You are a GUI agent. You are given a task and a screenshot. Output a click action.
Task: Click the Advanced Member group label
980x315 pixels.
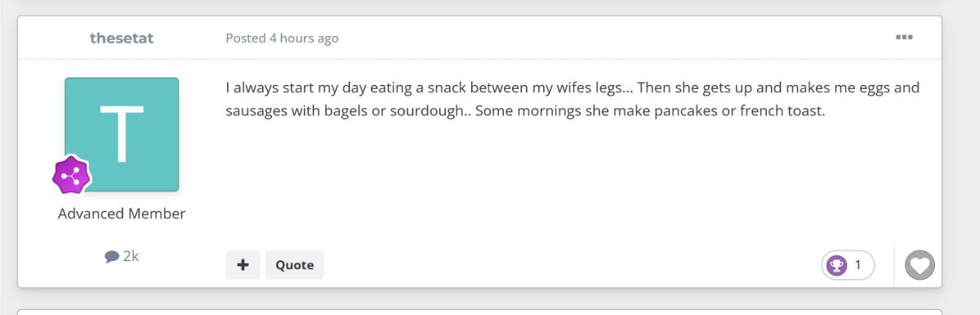click(122, 214)
